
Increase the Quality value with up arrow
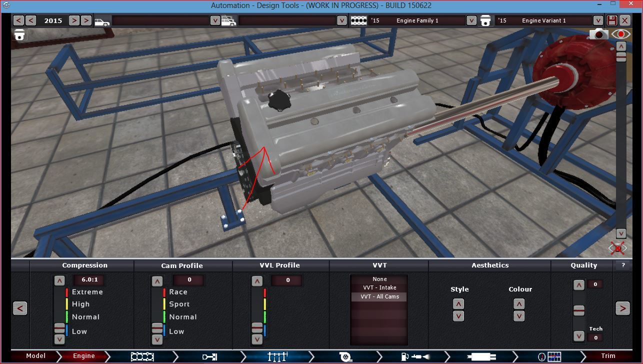coord(578,285)
